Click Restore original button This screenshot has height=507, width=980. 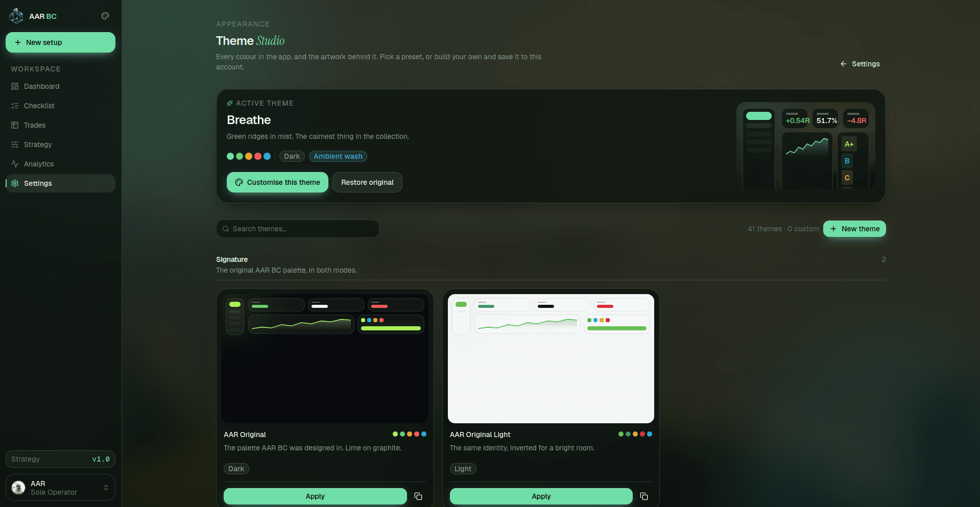(x=367, y=182)
